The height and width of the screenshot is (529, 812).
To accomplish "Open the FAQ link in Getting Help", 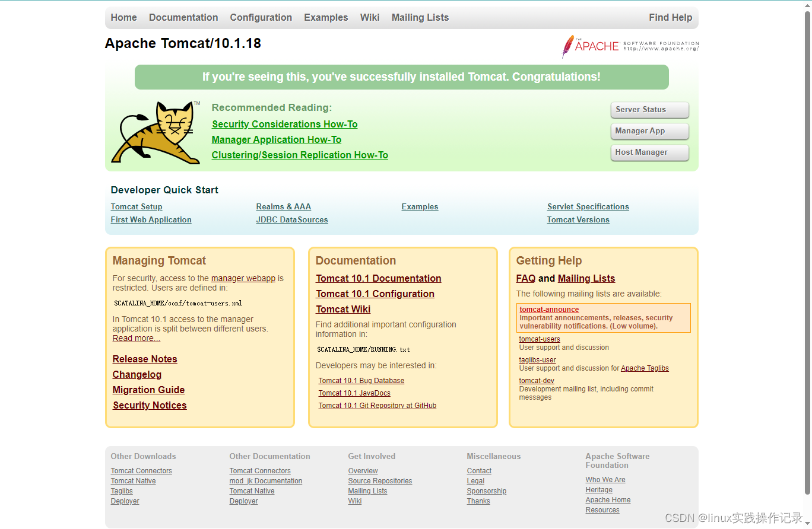I will pyautogui.click(x=526, y=278).
